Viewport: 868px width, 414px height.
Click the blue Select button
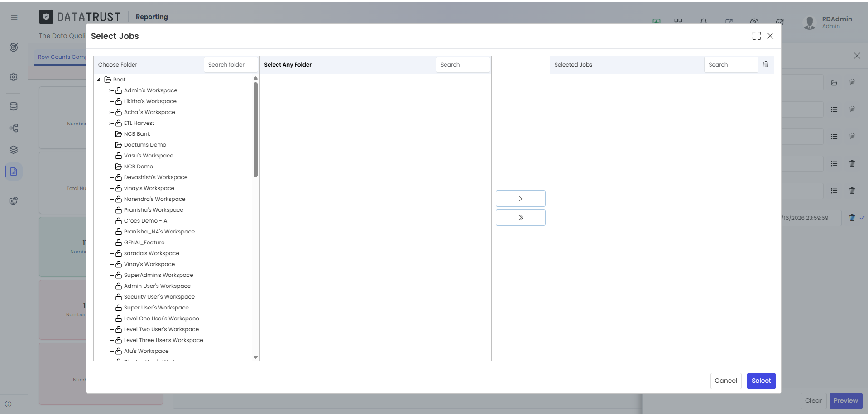pos(761,381)
